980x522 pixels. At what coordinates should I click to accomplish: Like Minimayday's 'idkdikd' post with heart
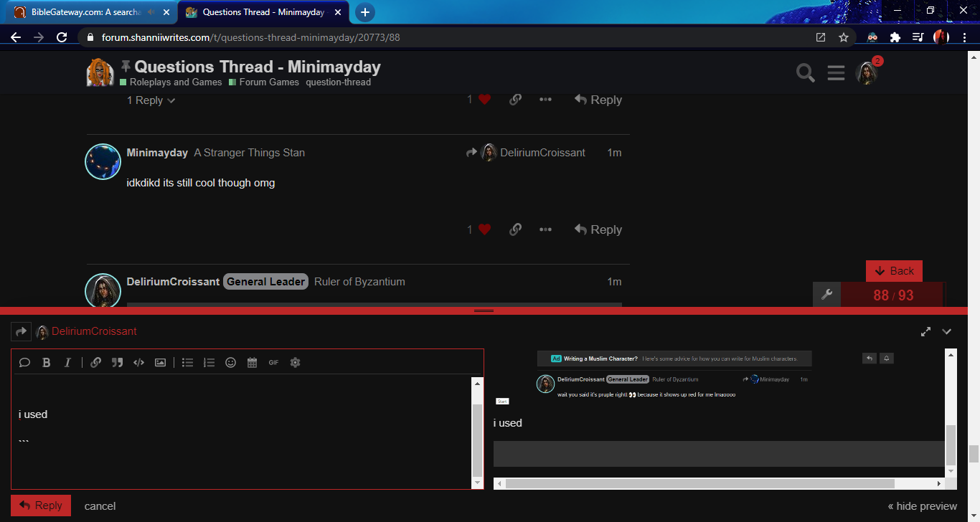pyautogui.click(x=484, y=229)
